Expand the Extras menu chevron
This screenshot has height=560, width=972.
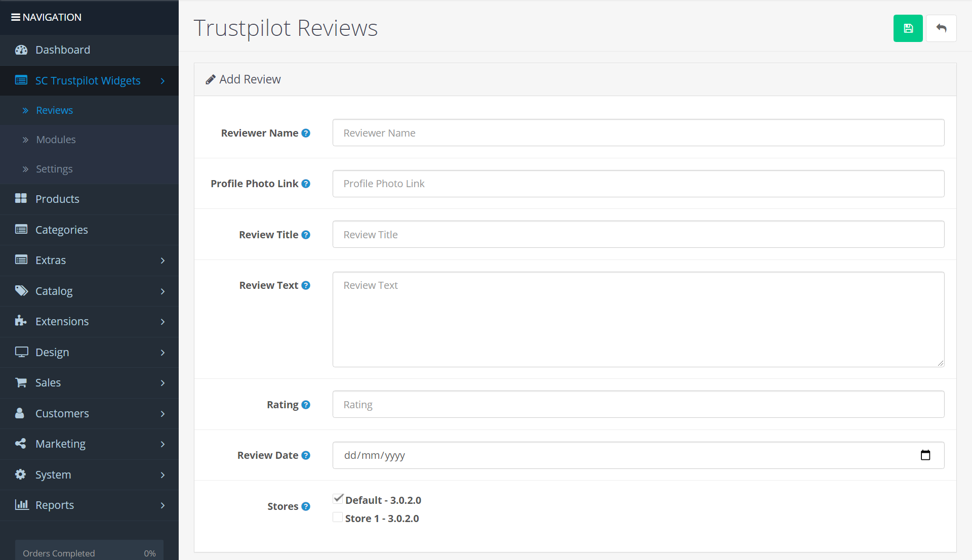point(163,261)
